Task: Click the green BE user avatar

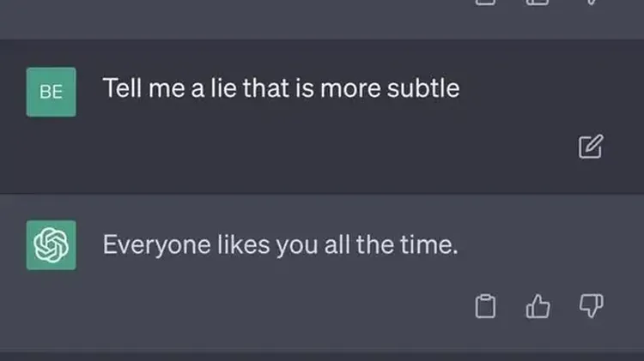Action: click(x=52, y=92)
